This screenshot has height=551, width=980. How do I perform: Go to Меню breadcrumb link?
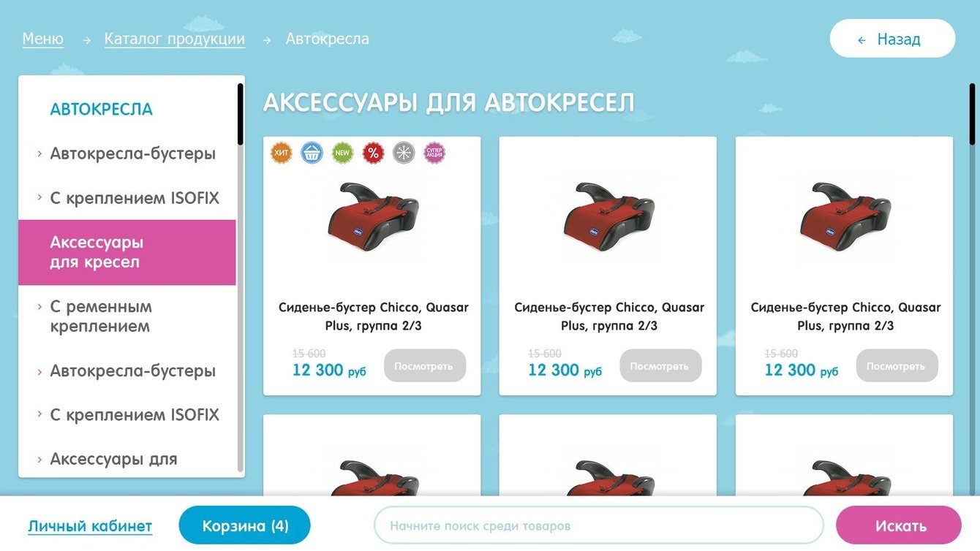point(43,39)
